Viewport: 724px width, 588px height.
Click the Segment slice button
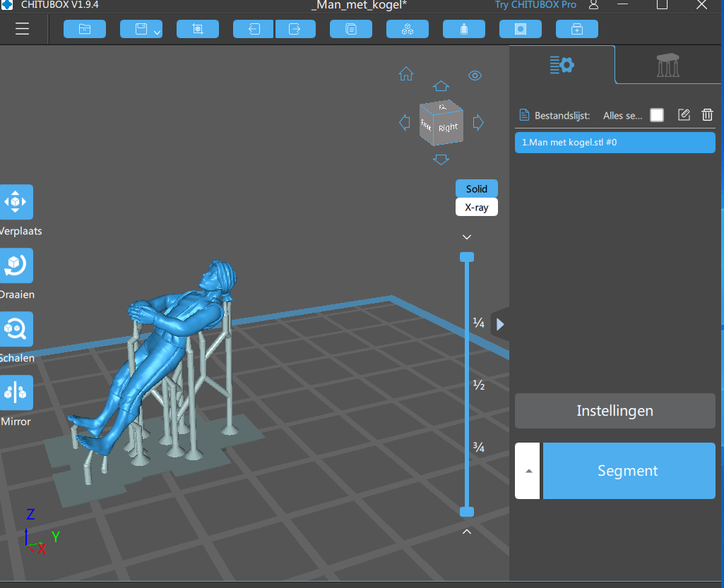click(629, 471)
